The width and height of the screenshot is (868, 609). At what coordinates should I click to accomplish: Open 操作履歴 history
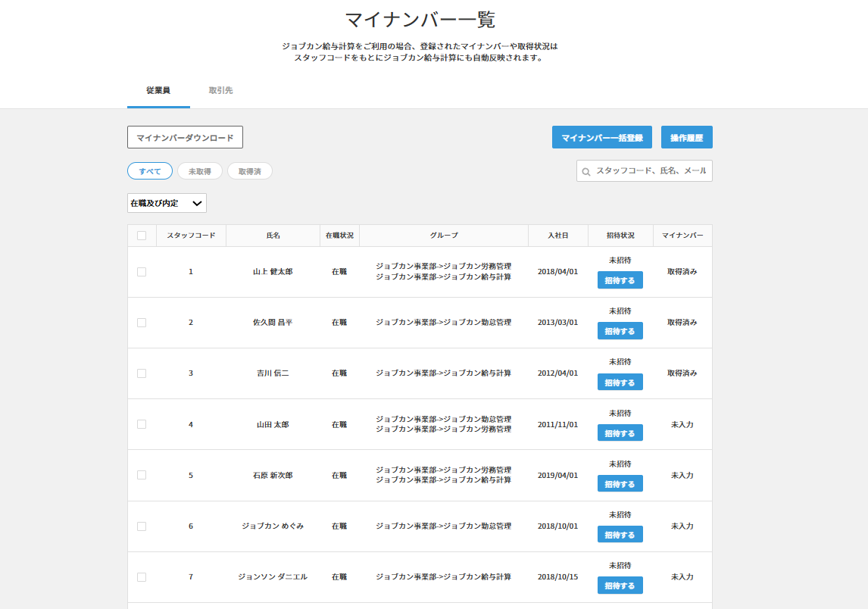(686, 137)
